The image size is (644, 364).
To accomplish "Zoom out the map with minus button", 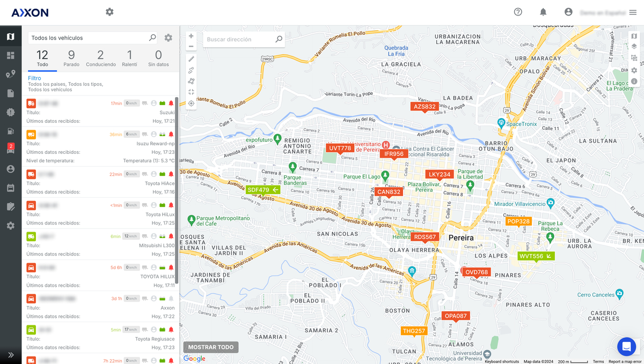I will (x=191, y=46).
